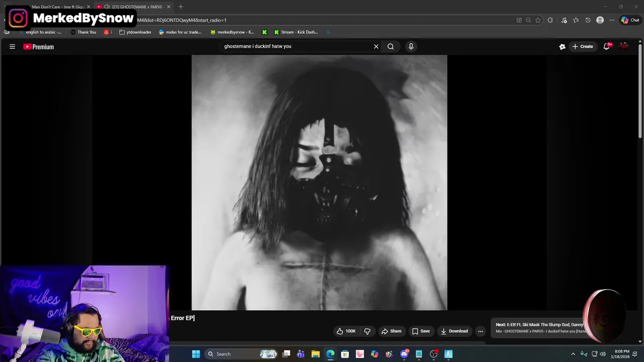Open more actions three-dot menu

click(480, 331)
